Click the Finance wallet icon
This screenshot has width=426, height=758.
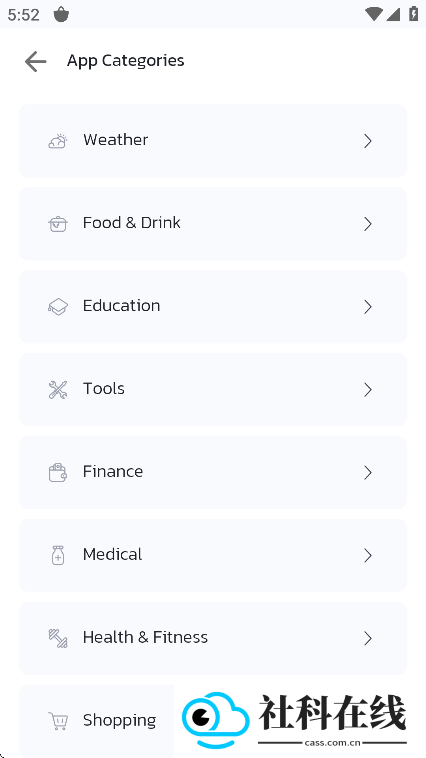pos(58,472)
